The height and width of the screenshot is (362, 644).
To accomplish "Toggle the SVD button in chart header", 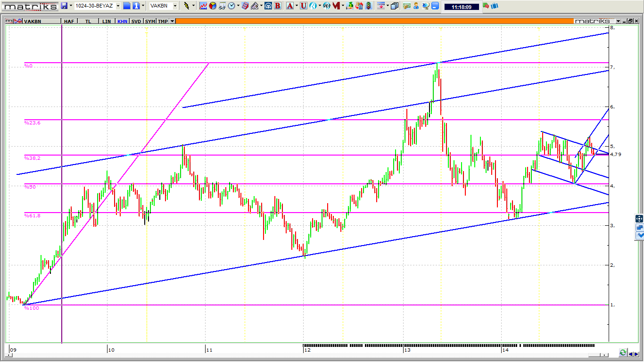I will 136,21.
